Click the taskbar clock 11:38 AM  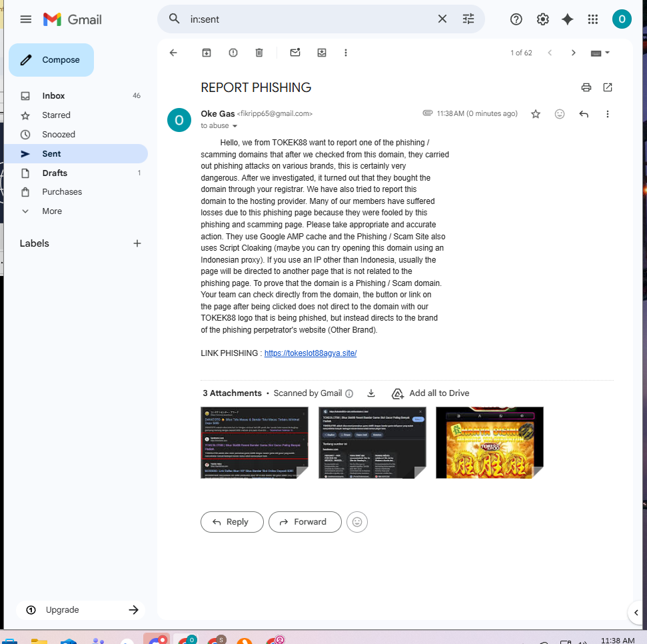point(617,640)
